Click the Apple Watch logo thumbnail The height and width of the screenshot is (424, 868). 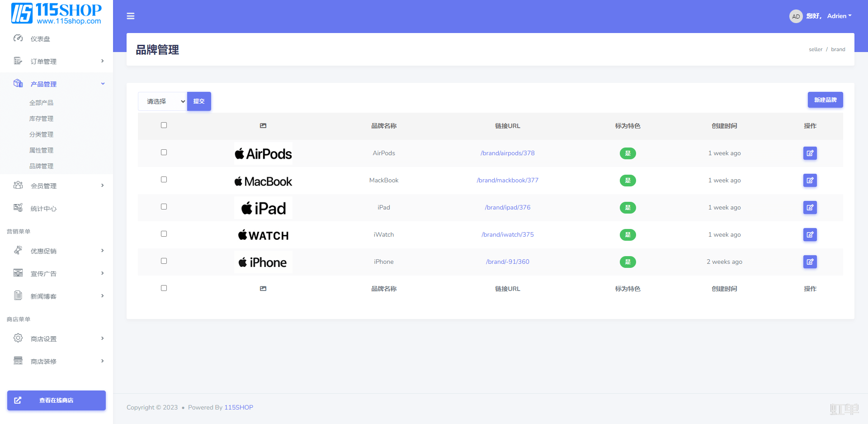[x=263, y=235]
